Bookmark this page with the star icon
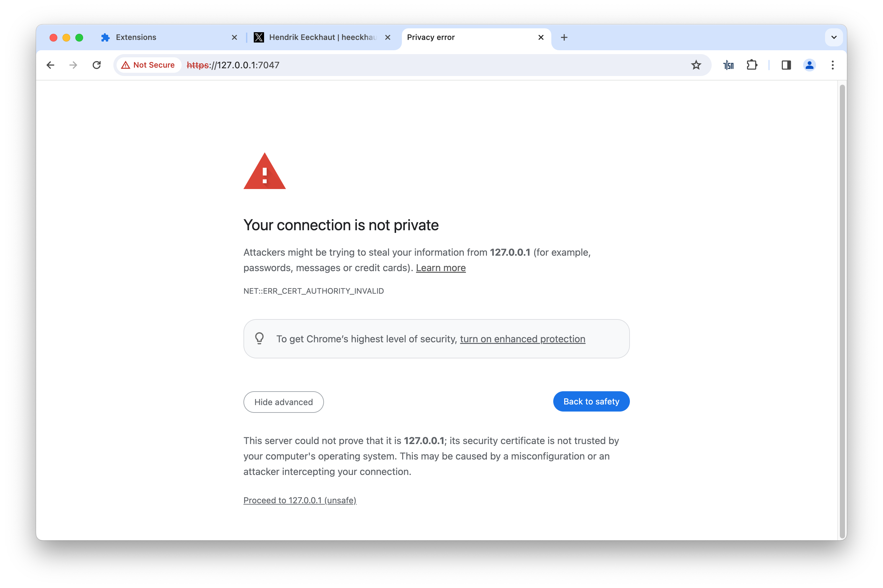This screenshot has height=588, width=883. 696,65
